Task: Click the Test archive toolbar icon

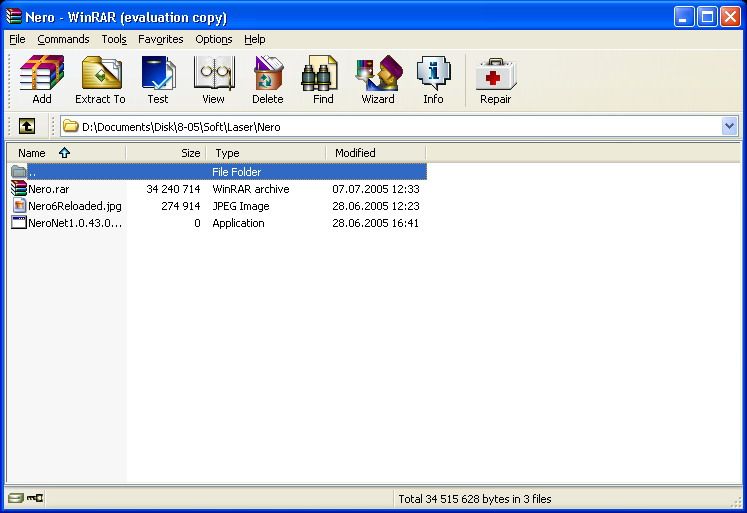Action: (x=158, y=73)
